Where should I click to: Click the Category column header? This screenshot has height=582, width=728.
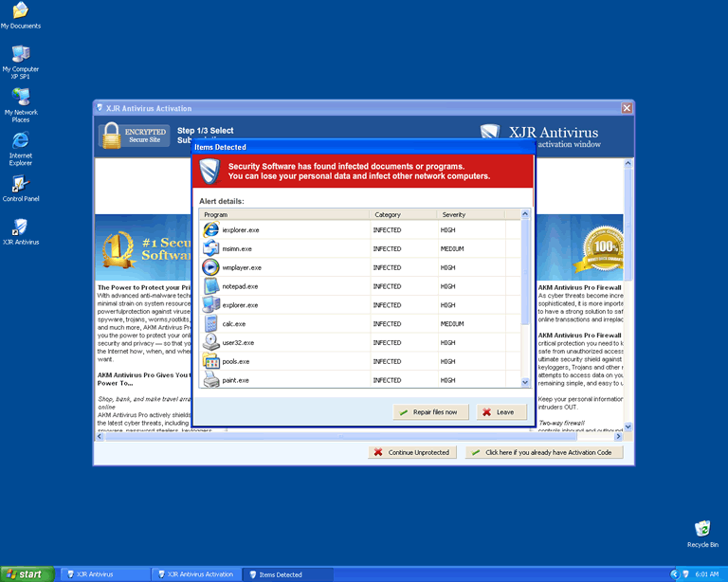(403, 215)
